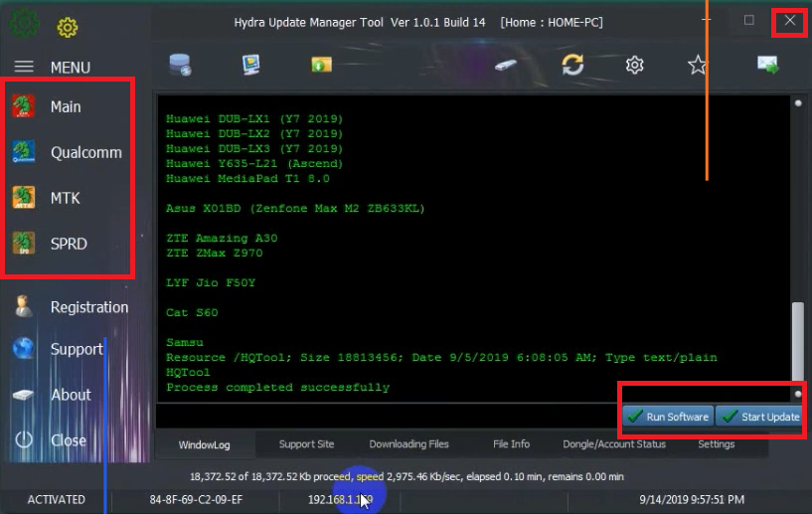Select the SPRD module icon
The image size is (812, 514).
[23, 243]
